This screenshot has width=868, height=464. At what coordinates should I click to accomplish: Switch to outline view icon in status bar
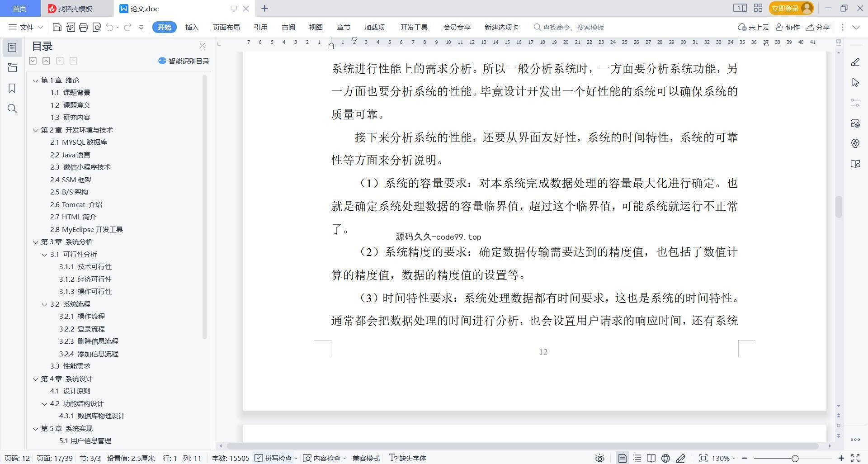(637, 458)
